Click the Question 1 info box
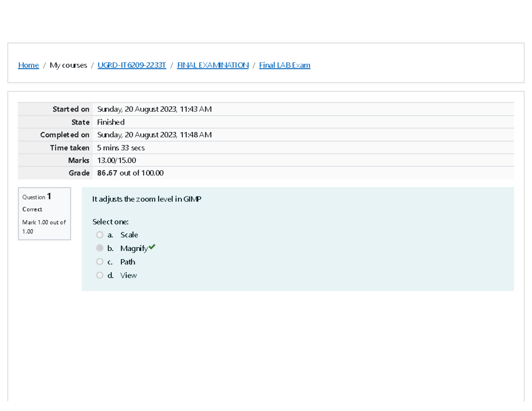Viewport: 532px width, 411px height. 44,213
